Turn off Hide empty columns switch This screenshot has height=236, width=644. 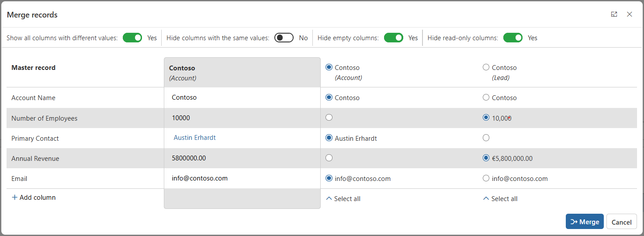tap(393, 38)
